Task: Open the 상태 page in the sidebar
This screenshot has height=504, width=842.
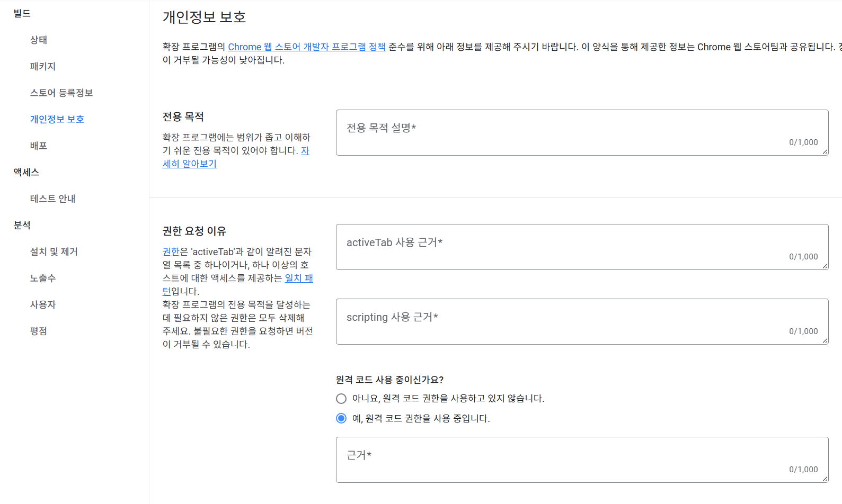Action: coord(38,40)
